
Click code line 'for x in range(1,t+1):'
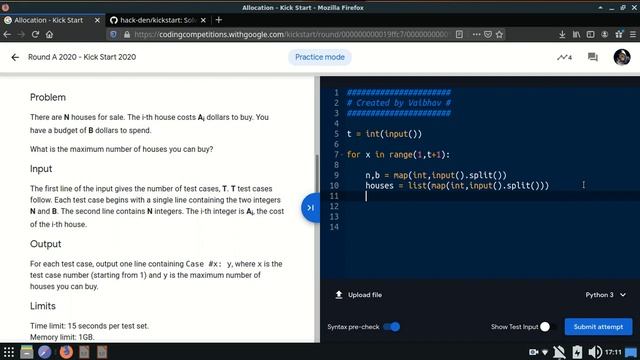click(398, 155)
